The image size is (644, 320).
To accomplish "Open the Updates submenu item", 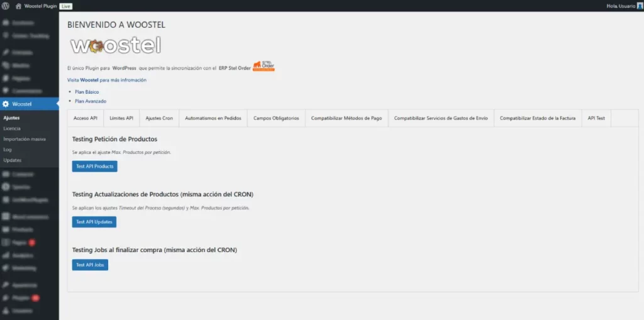I will pyautogui.click(x=13, y=160).
